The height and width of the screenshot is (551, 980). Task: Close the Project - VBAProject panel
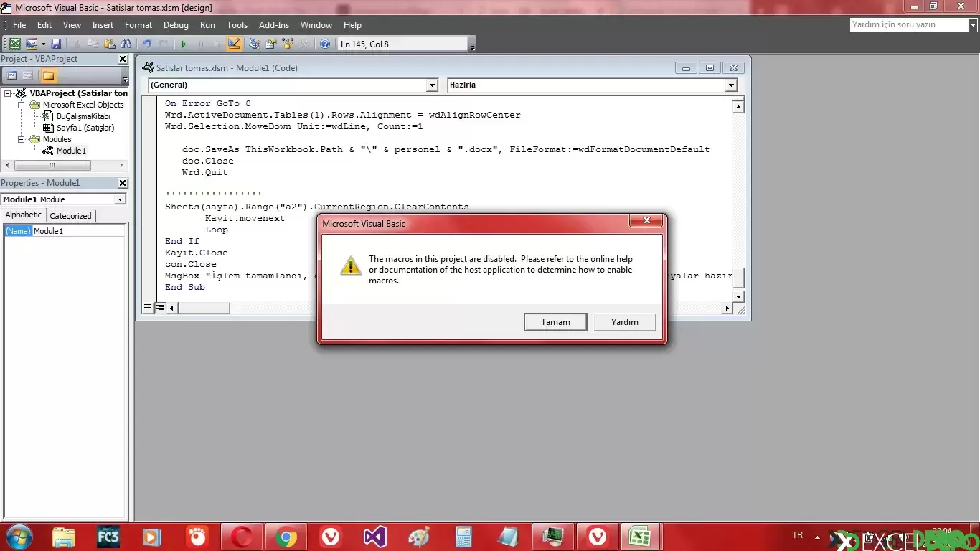(x=123, y=60)
